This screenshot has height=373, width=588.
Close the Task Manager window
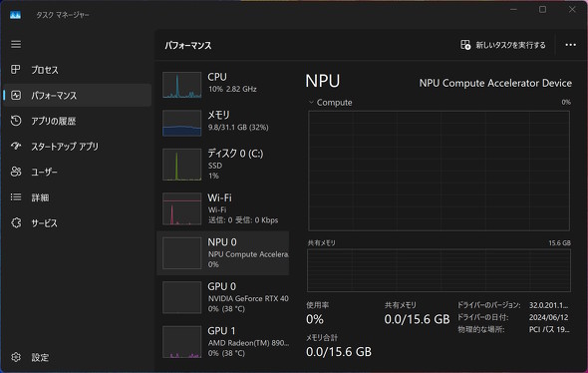[572, 9]
